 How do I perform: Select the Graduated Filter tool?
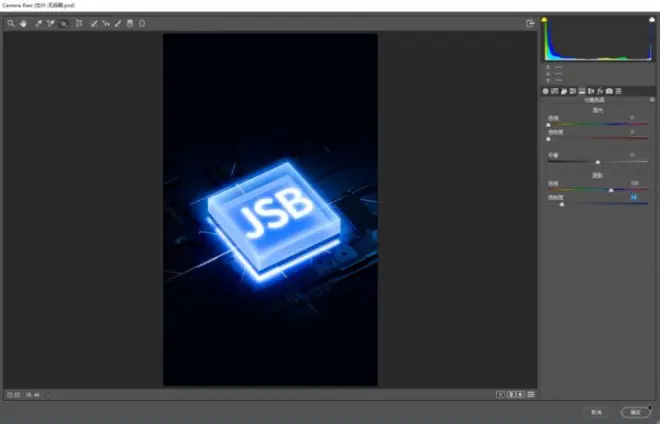pos(130,24)
